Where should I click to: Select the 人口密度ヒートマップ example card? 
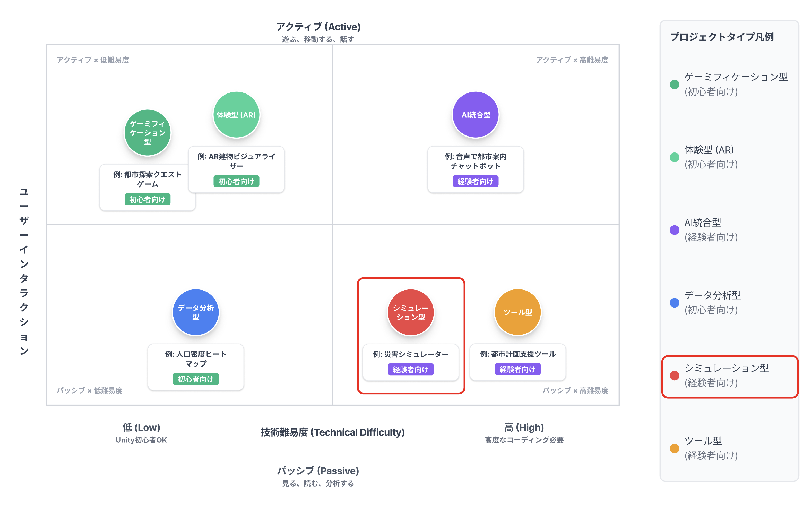click(196, 359)
